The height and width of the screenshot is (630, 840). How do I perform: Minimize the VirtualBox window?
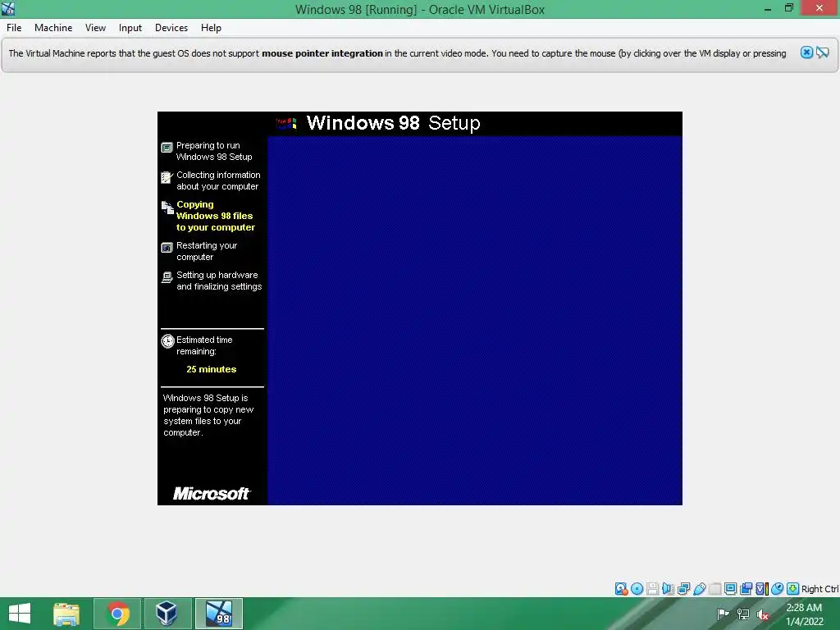(768, 8)
